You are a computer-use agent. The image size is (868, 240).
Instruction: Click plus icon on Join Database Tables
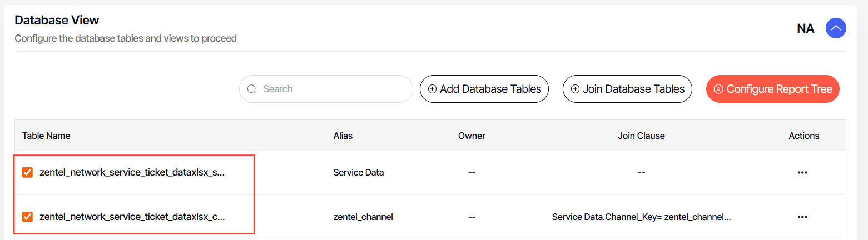(x=575, y=89)
